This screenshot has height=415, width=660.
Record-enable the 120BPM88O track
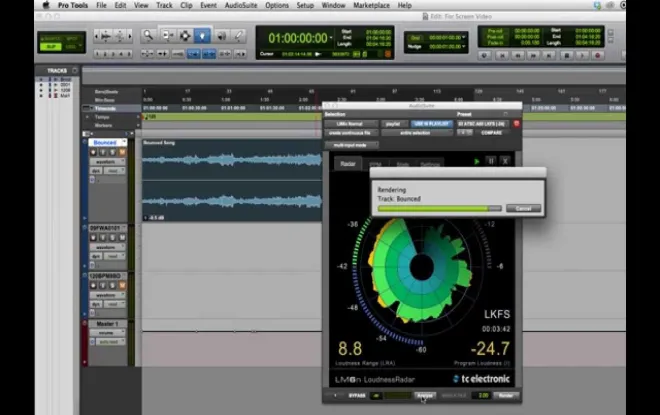[93, 286]
